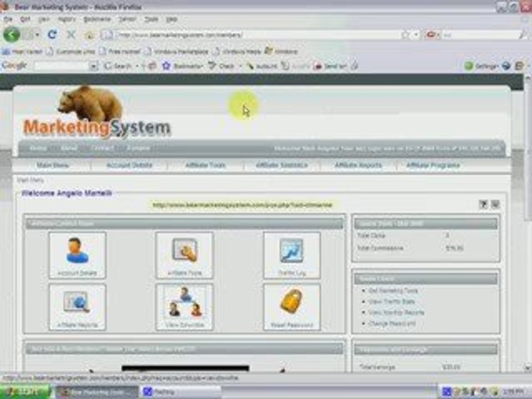Click the Free Hotmail bookmark
Image resolution: width=532 pixels, height=399 pixels.
[120, 52]
